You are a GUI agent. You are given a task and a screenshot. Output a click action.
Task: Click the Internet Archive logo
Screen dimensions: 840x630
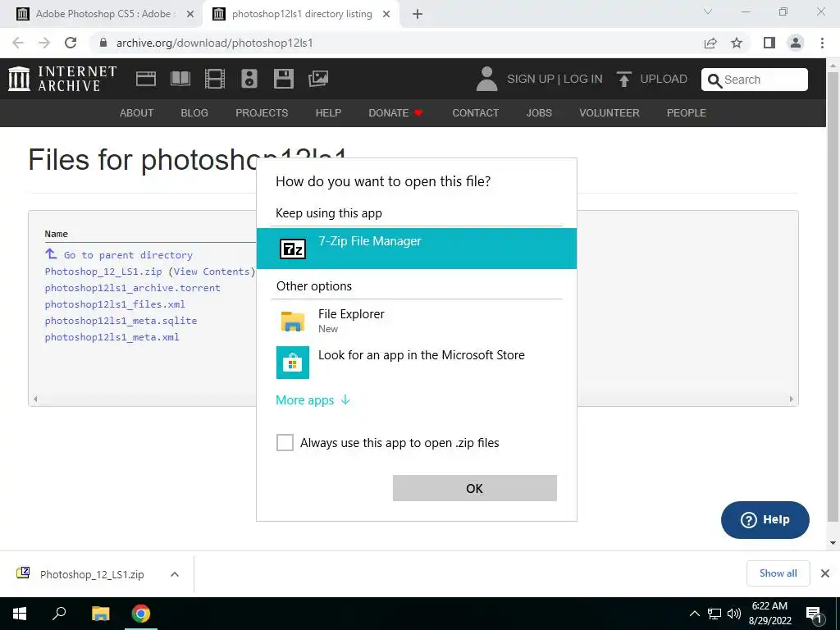point(62,79)
